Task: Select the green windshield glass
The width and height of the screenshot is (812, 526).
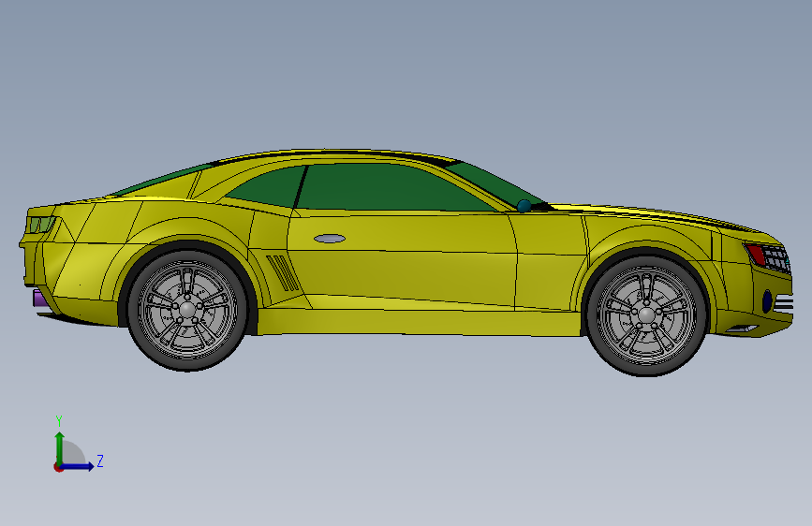Action: [x=495, y=183]
